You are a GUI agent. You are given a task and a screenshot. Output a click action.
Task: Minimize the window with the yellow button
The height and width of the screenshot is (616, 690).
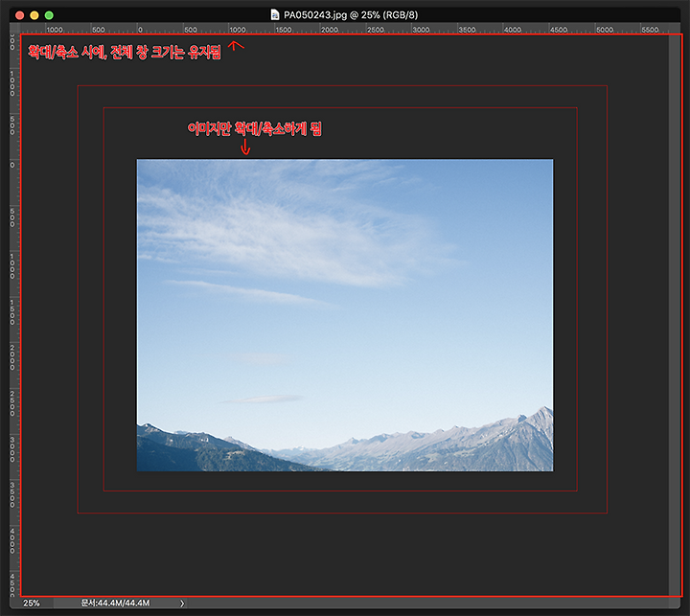[34, 15]
